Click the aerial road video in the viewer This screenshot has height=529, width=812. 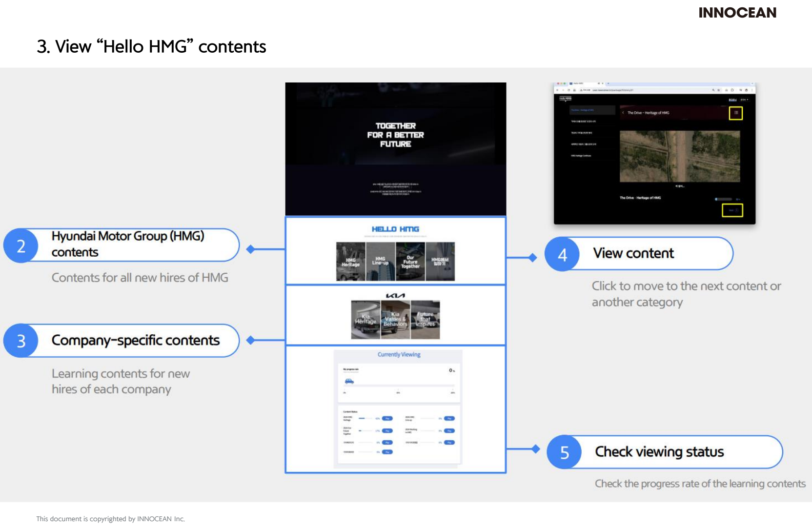tap(680, 156)
